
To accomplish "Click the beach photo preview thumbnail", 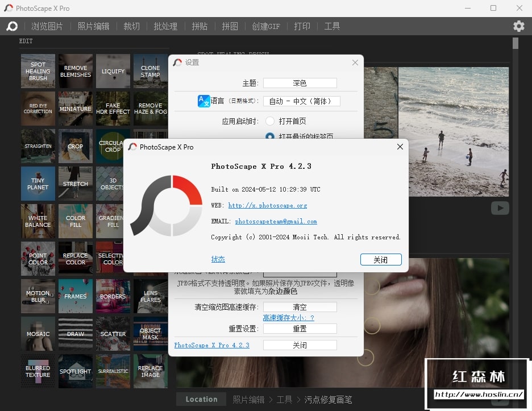I will coord(454,132).
